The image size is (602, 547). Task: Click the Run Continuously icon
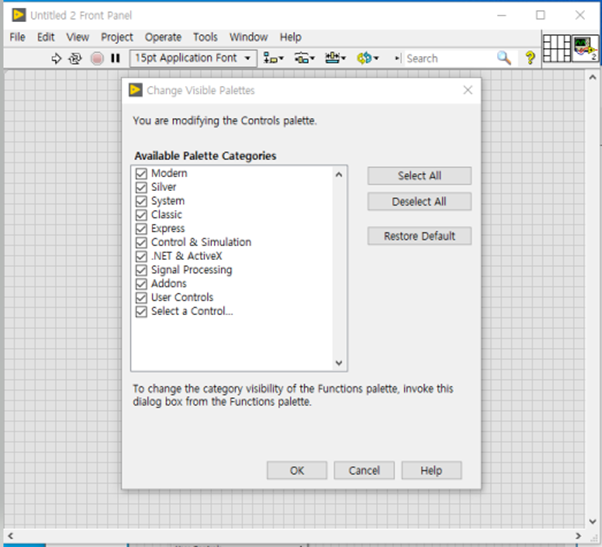tap(75, 58)
